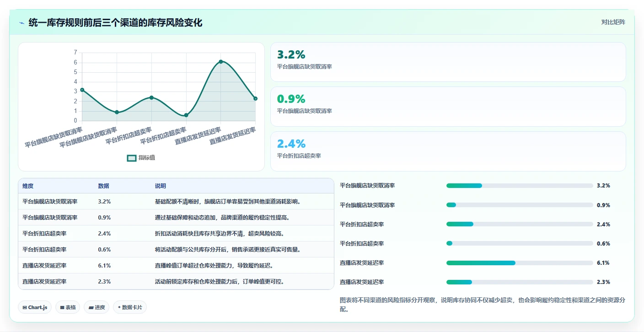Select the chart's first data point at 3.2
This screenshot has height=332, width=644.
pyautogui.click(x=82, y=90)
